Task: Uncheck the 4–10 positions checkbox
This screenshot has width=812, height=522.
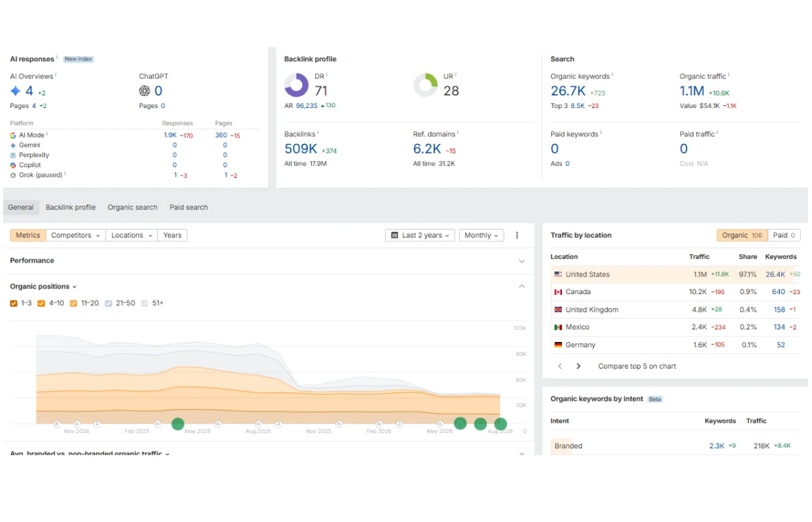Action: coord(41,304)
